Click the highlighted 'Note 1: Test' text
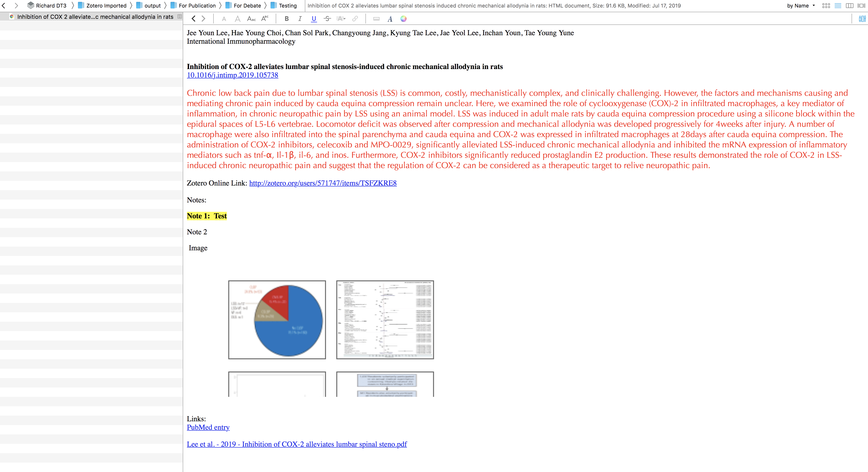The image size is (868, 472). coord(207,216)
